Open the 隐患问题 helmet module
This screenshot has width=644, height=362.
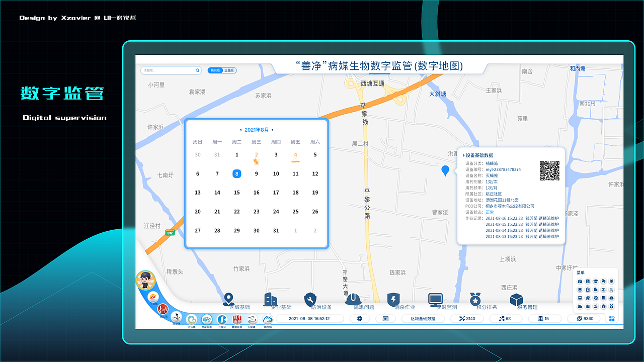(353, 300)
